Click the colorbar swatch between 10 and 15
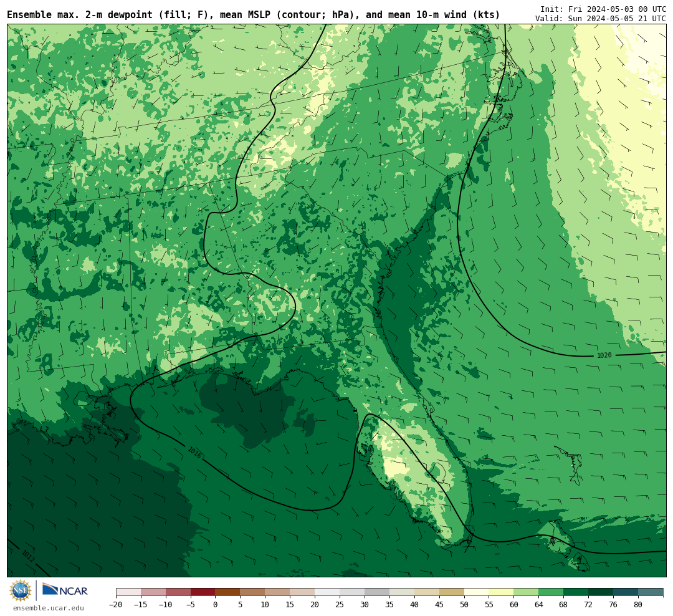Viewport: 673px width, 616px height. pos(278,592)
